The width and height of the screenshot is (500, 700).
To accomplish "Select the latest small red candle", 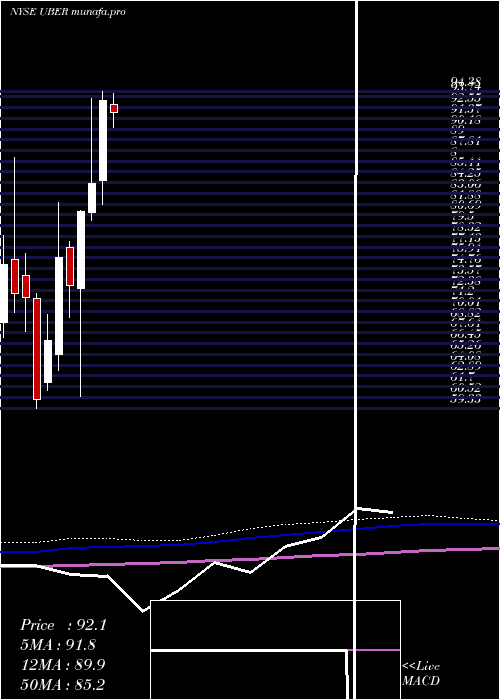I will pos(114,108).
